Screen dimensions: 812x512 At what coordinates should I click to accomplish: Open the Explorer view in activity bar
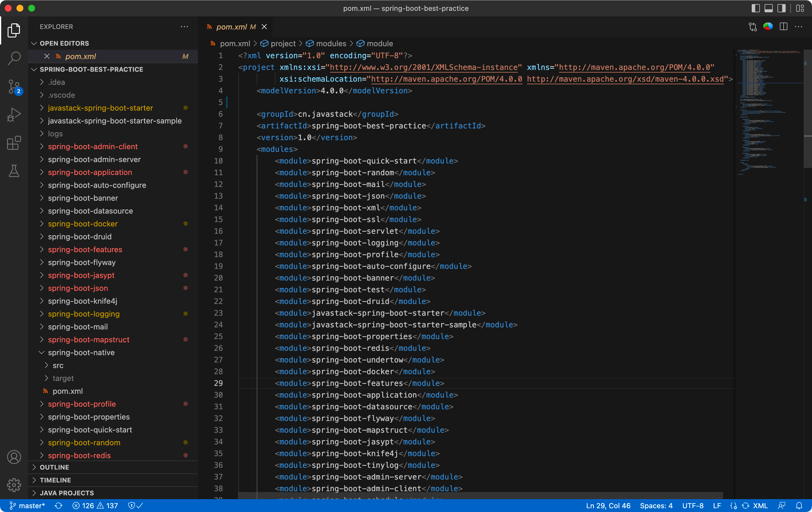(14, 31)
